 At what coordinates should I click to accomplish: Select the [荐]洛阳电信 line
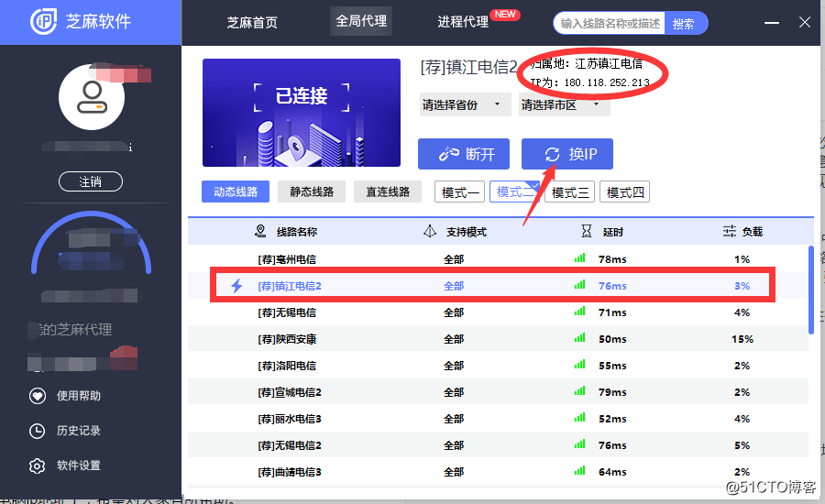498,365
